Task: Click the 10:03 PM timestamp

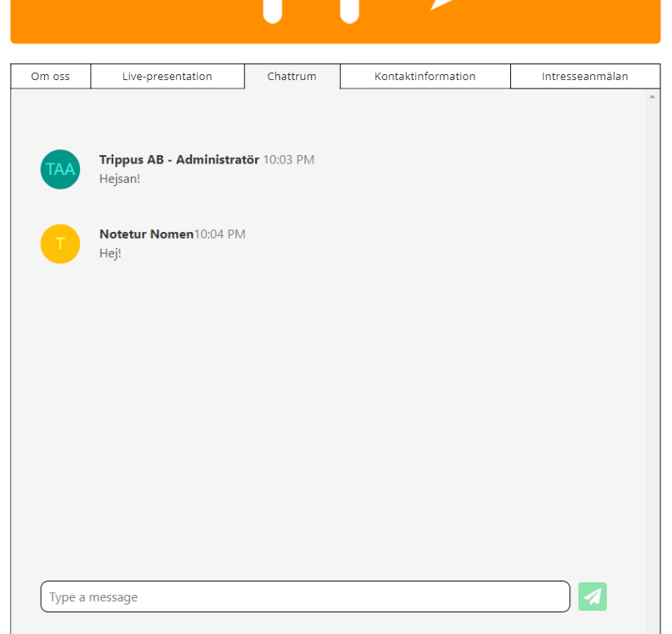Action: coord(288,160)
